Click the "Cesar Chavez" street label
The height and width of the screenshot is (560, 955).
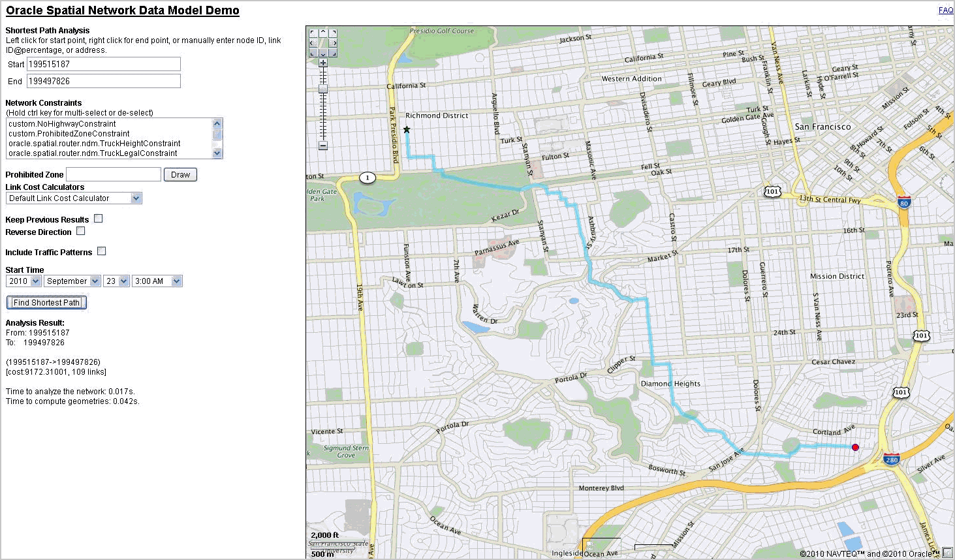[833, 362]
